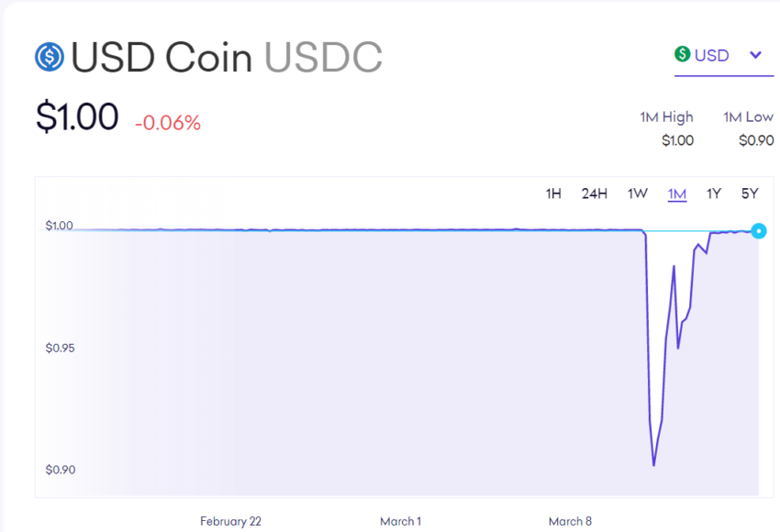Viewport: 780px width, 532px height.
Task: Switch chart to 1H range
Action: pyautogui.click(x=553, y=194)
